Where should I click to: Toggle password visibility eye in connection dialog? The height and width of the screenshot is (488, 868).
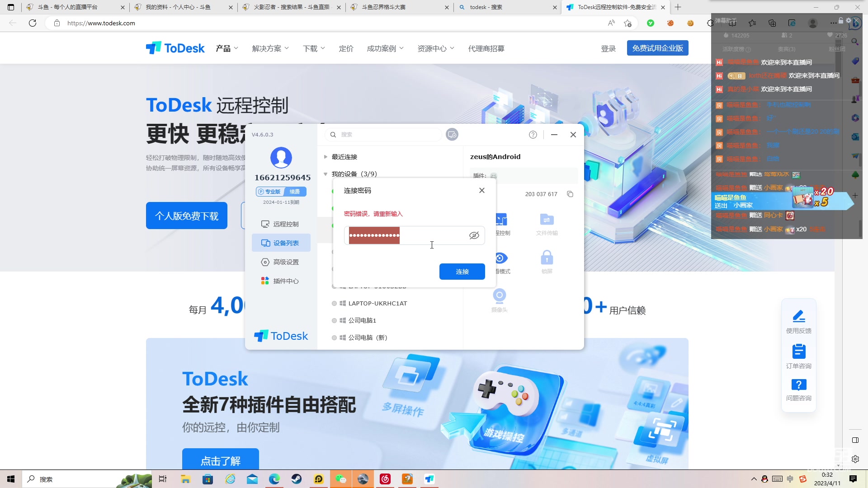pos(474,235)
